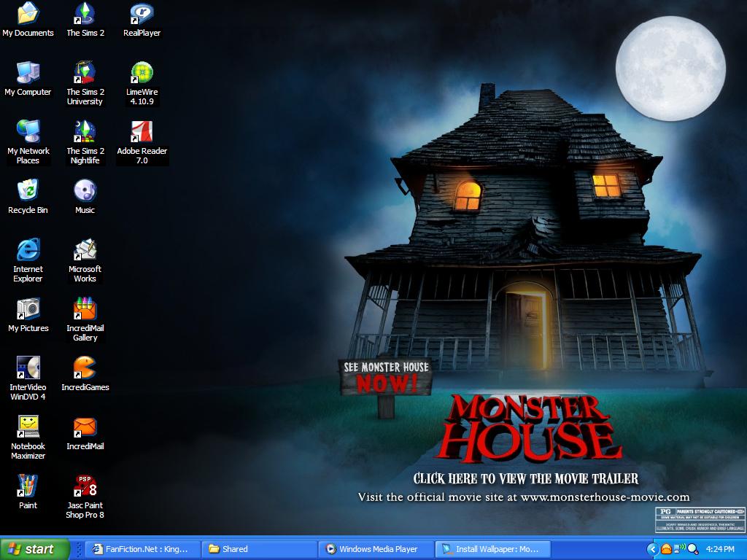Image resolution: width=747 pixels, height=560 pixels.
Task: Click the taskbar clock showing 4:24 PM
Action: click(x=721, y=549)
